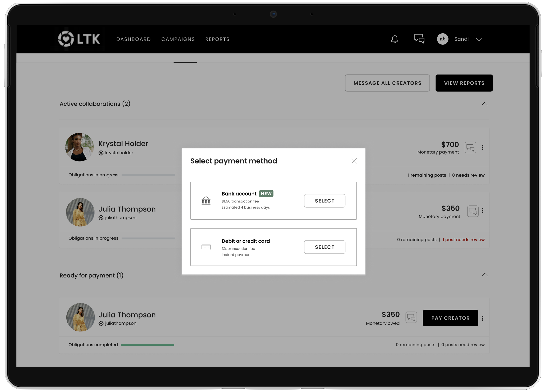Collapse the Active collaborations section
This screenshot has width=545, height=392.
click(484, 104)
